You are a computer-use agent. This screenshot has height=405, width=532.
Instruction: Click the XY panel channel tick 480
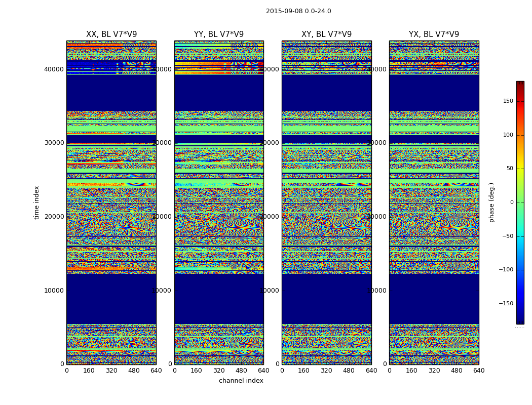pos(349,371)
